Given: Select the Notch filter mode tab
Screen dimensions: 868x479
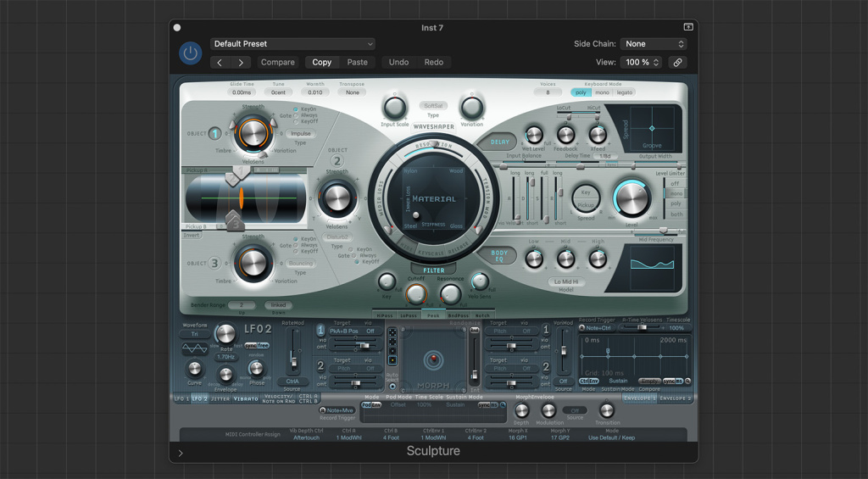Looking at the screenshot, I should click(482, 315).
